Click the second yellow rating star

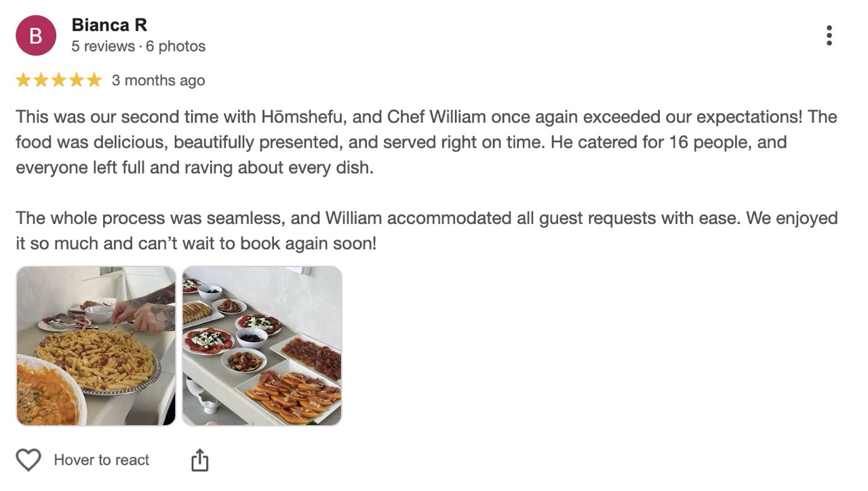(x=41, y=81)
